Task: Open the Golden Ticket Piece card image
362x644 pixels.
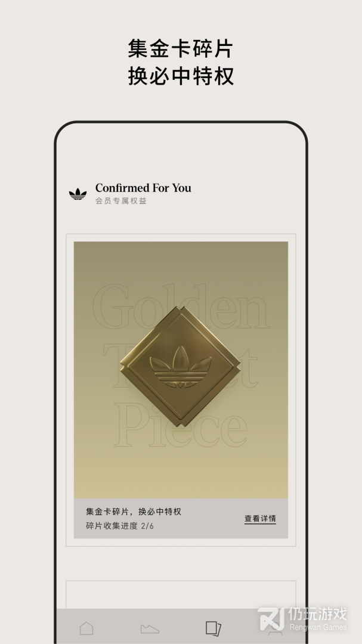Action: click(x=181, y=370)
